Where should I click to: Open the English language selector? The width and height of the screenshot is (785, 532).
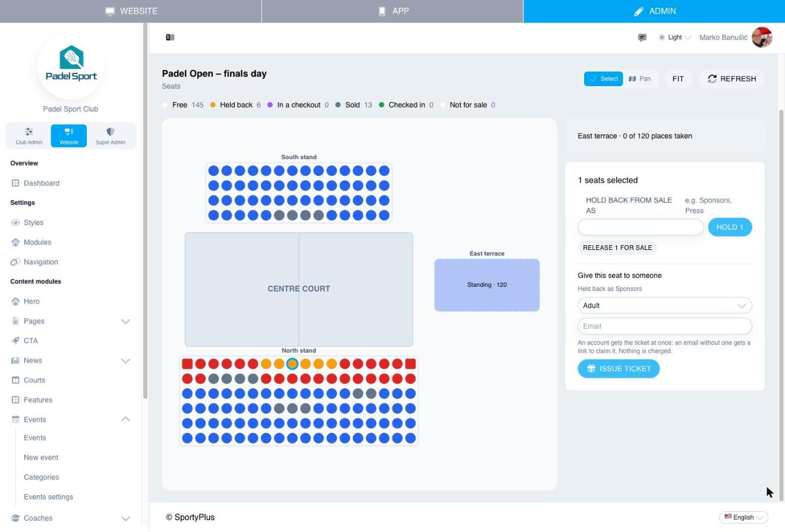pos(743,517)
